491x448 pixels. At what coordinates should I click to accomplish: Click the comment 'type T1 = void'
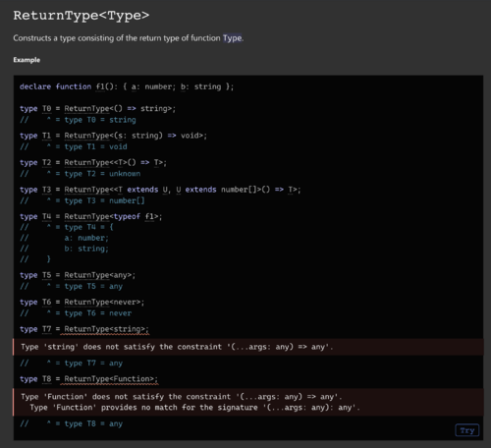click(x=95, y=146)
